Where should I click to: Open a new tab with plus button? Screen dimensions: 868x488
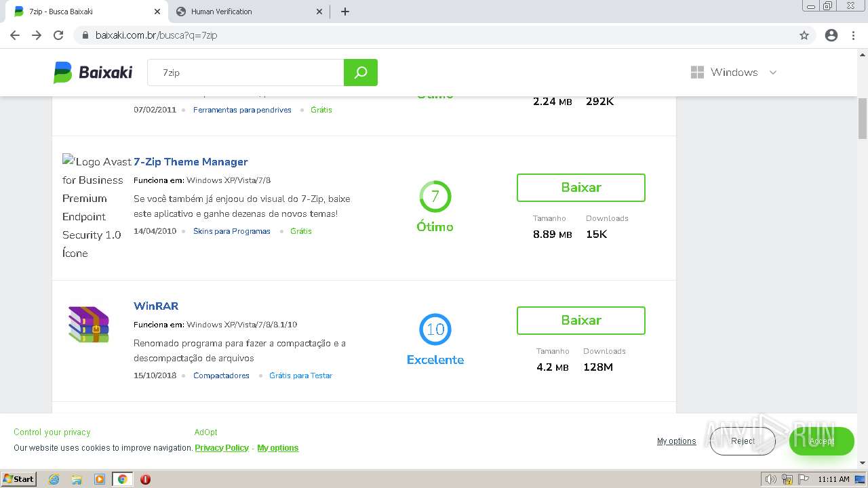coord(344,12)
